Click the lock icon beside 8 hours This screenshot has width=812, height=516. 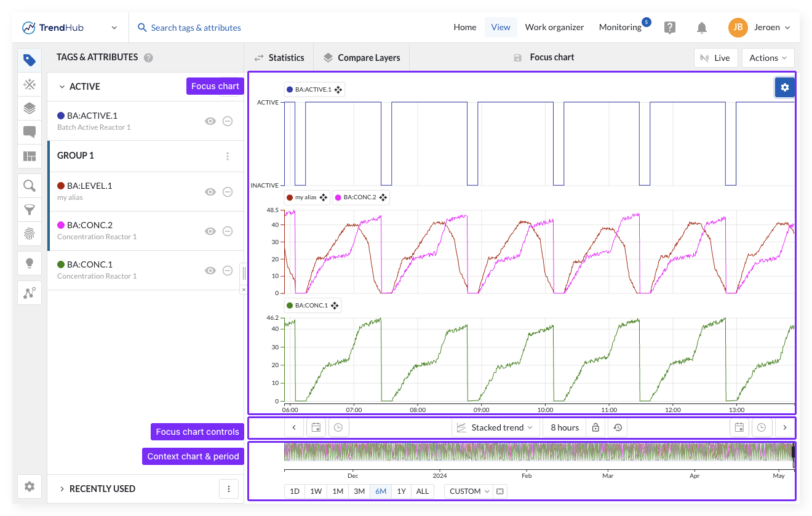click(x=595, y=427)
